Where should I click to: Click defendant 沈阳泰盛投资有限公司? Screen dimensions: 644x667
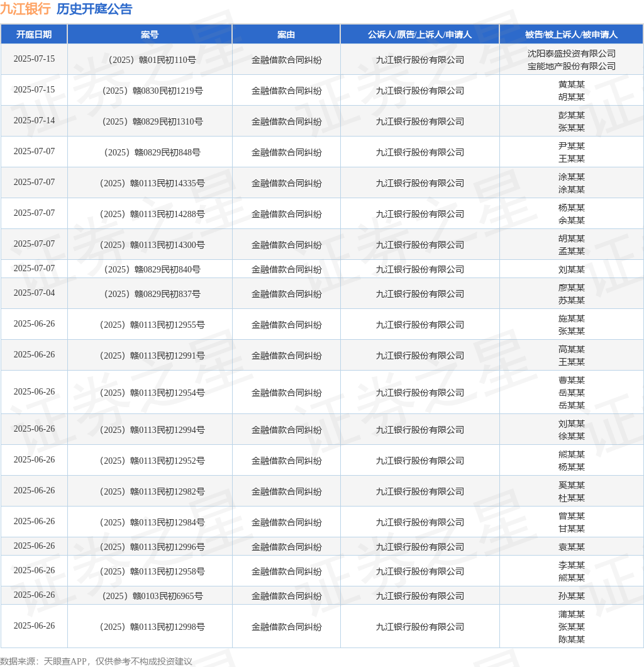click(x=571, y=53)
